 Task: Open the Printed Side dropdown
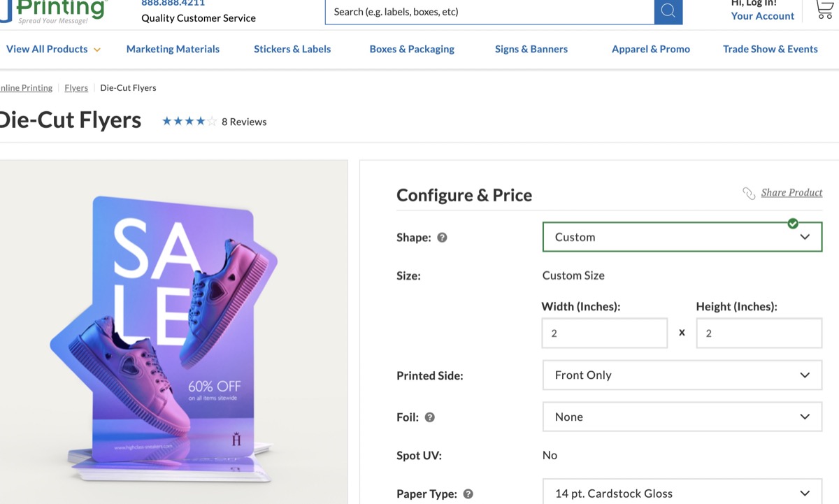click(x=682, y=375)
